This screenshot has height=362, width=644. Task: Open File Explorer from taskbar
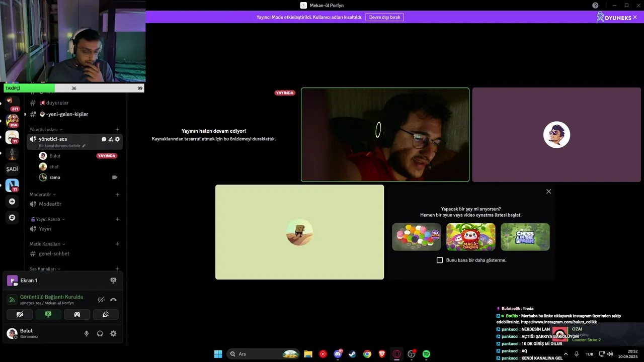(x=308, y=354)
